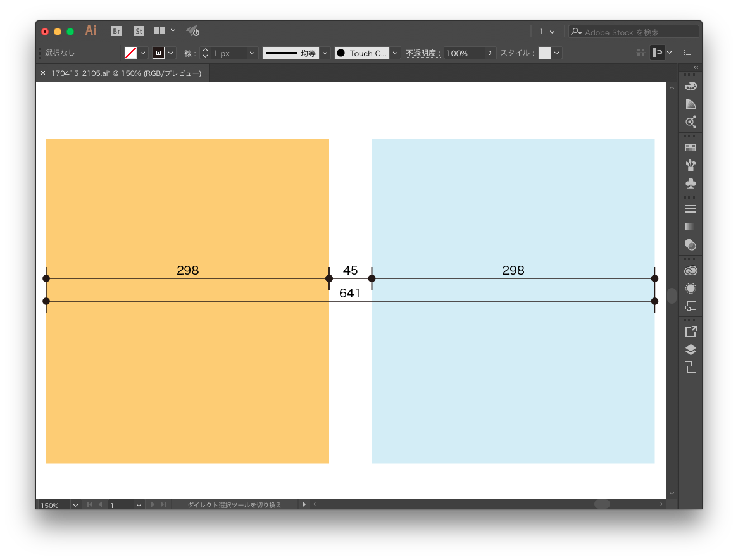Open the Gradient panel

coord(691,227)
